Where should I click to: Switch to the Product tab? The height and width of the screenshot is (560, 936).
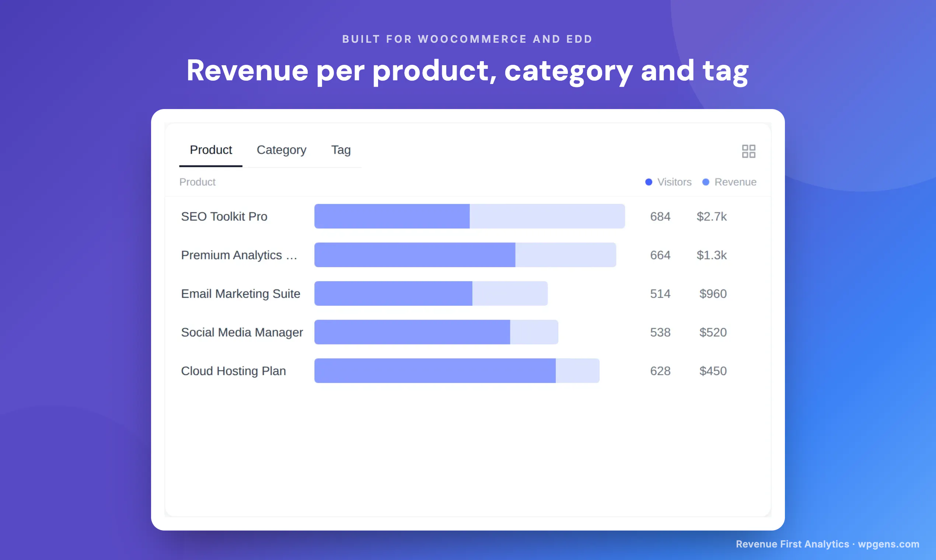tap(211, 150)
